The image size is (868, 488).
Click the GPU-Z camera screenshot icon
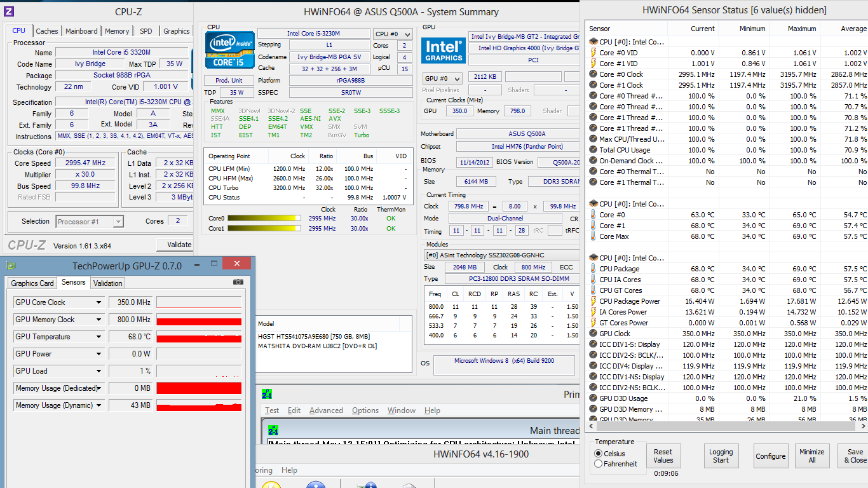click(238, 282)
